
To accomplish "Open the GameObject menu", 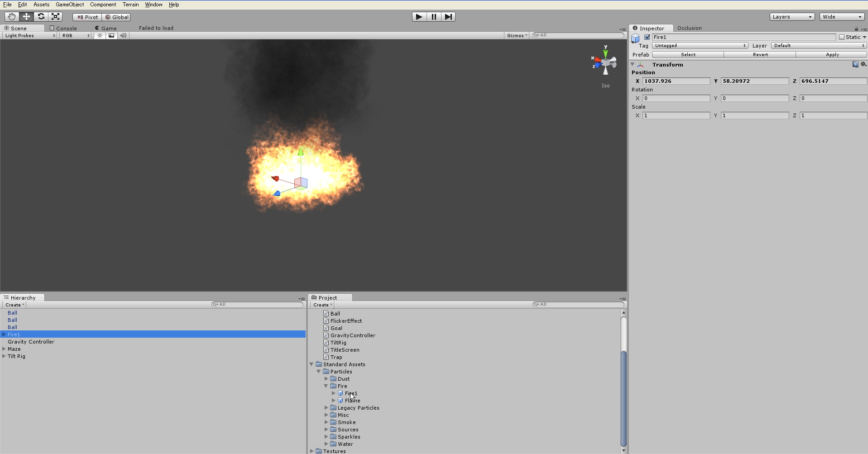I will tap(70, 5).
